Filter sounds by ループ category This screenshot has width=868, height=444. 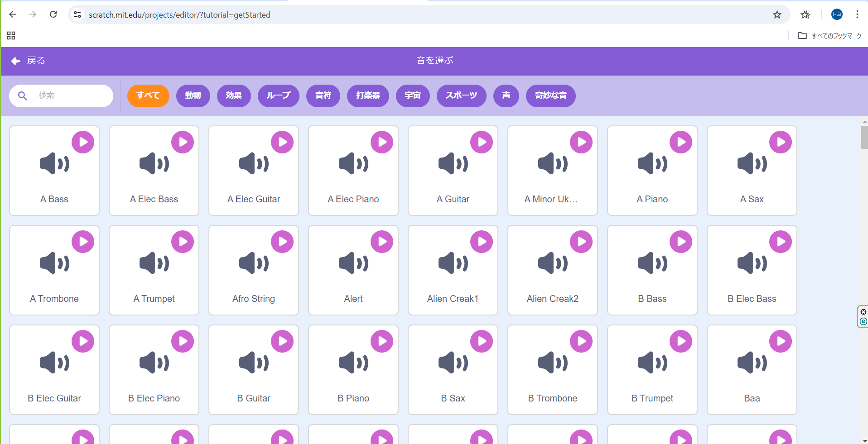278,95
